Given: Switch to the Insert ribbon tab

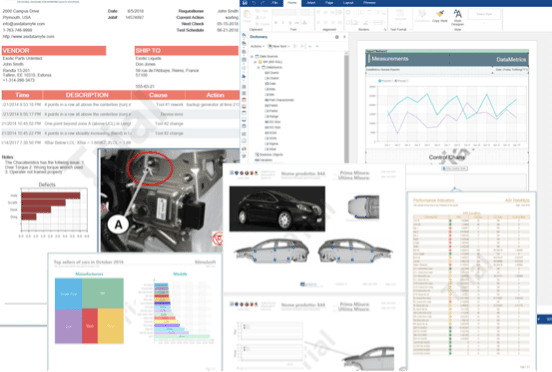Looking at the screenshot, I should 311,3.
